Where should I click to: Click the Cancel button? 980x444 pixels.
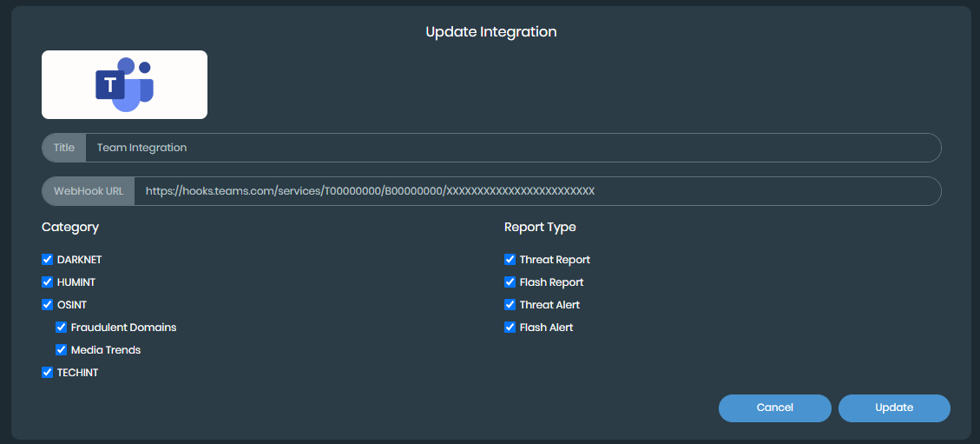click(x=774, y=408)
